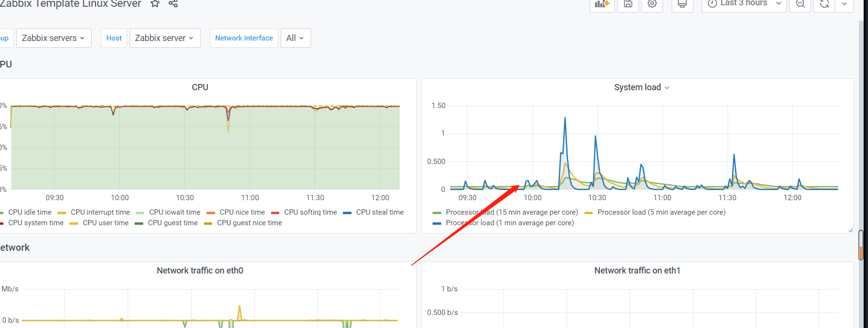Toggle CPU idle time series in legend
Screen dimensions: 868x328
[29, 212]
